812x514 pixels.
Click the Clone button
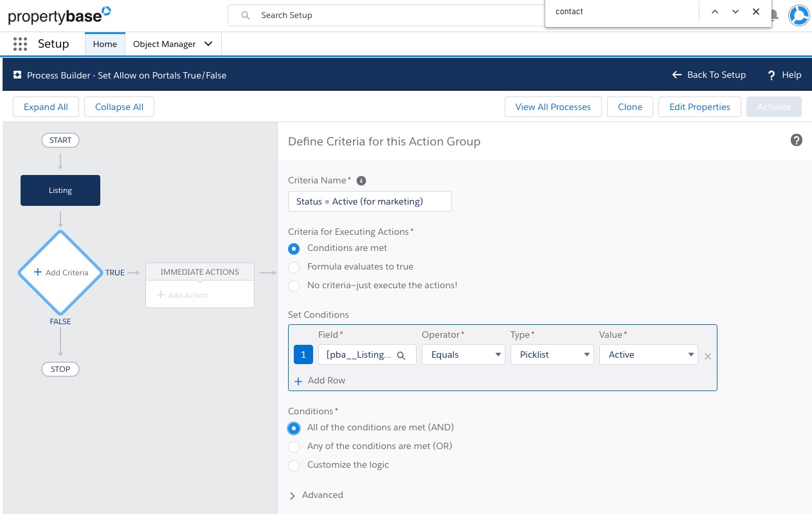[x=629, y=107]
